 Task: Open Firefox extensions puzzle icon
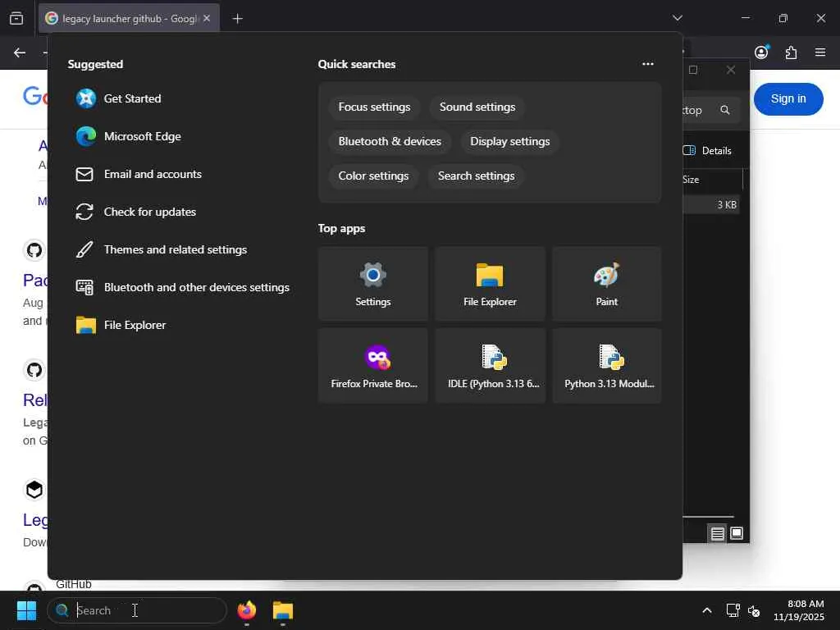coord(791,52)
